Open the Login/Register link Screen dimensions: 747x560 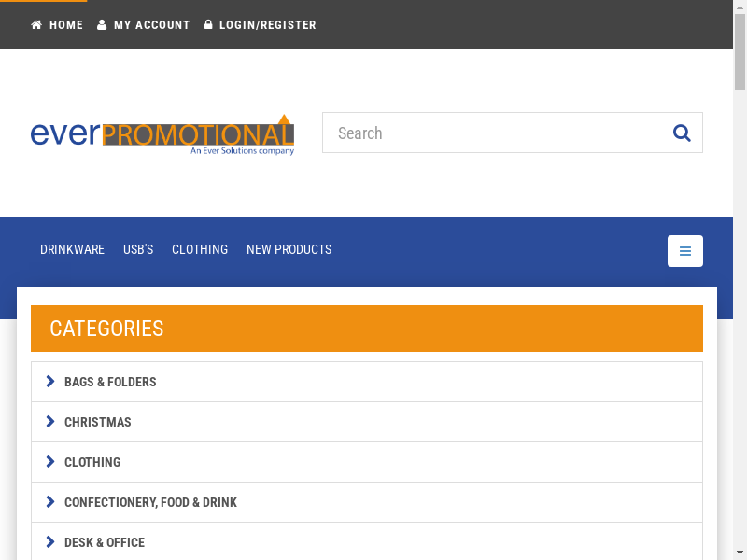click(x=267, y=25)
